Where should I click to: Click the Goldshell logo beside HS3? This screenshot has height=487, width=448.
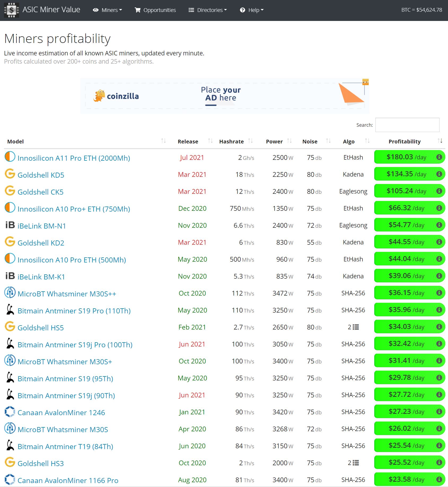[x=10, y=462]
